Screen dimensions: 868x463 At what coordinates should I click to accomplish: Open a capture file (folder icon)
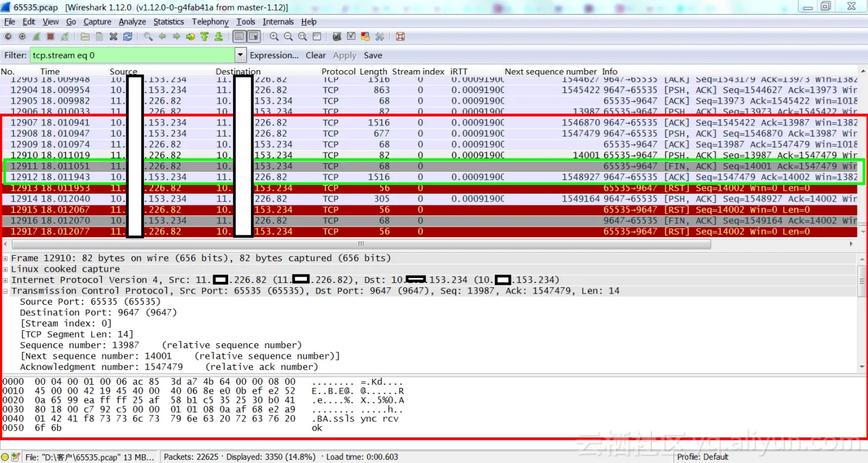(x=85, y=37)
